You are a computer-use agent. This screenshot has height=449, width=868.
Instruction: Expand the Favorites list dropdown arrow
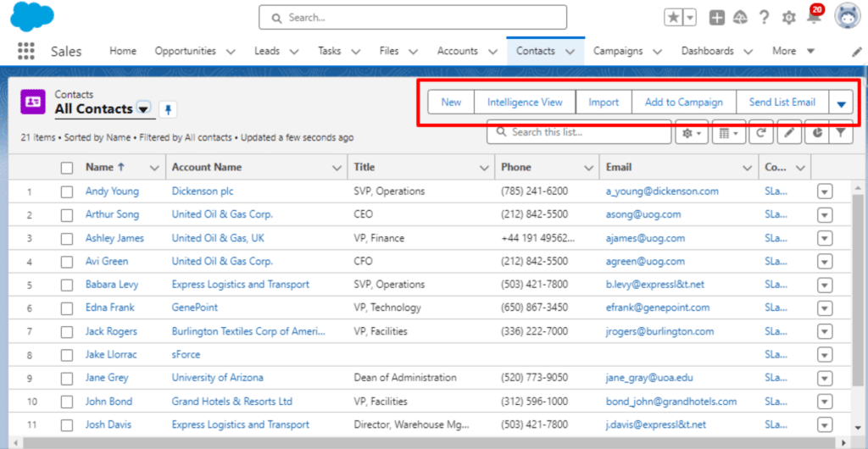[690, 17]
